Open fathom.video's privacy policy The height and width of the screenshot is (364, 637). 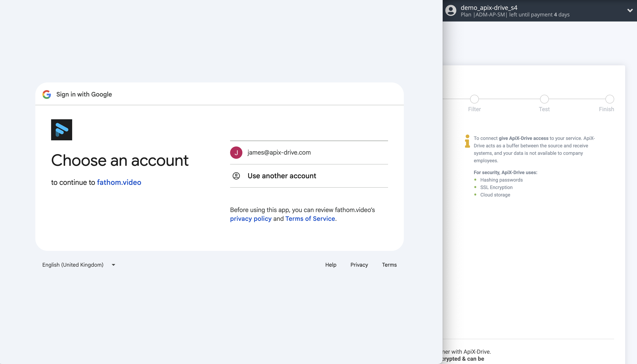[251, 218]
